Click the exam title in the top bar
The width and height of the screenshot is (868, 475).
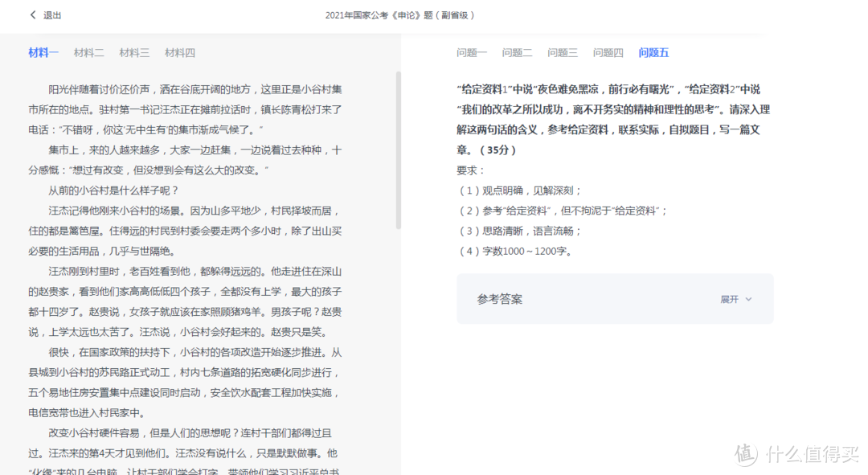401,15
